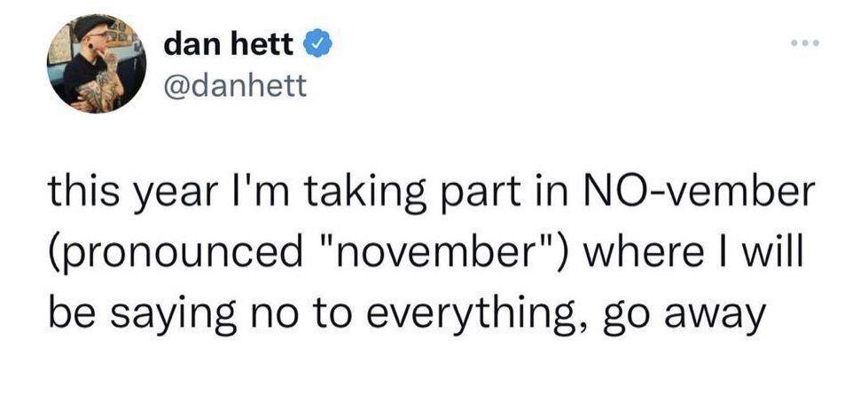This screenshot has height=418, width=868.
Task: Open the three-dot more options menu
Action: 805,43
